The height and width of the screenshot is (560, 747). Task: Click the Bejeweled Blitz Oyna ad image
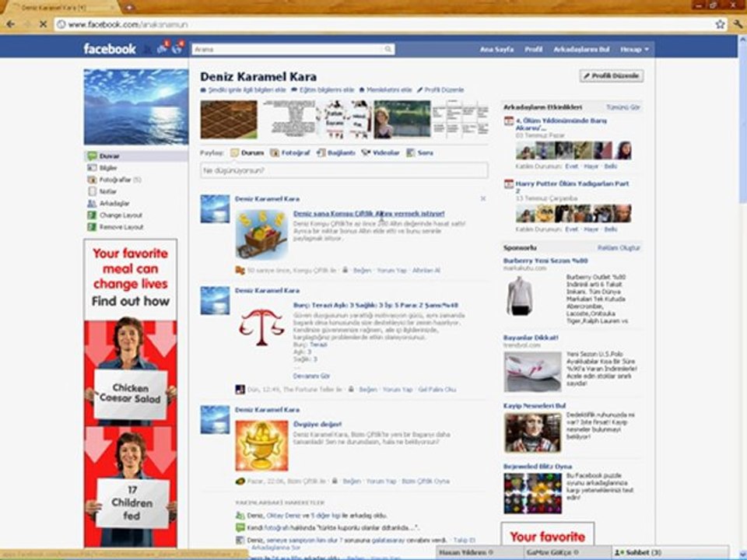point(532,494)
